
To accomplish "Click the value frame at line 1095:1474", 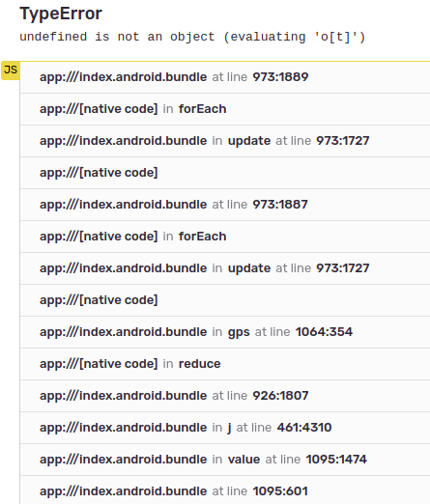I will point(225,460).
